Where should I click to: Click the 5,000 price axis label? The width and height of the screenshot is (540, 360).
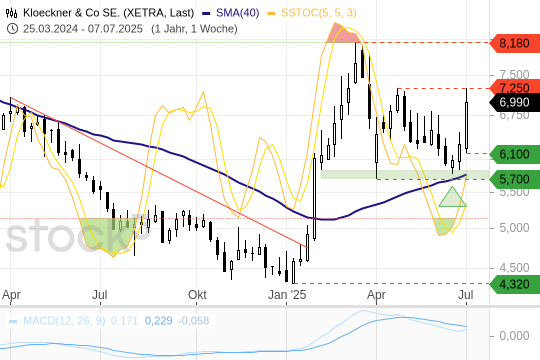tap(514, 228)
